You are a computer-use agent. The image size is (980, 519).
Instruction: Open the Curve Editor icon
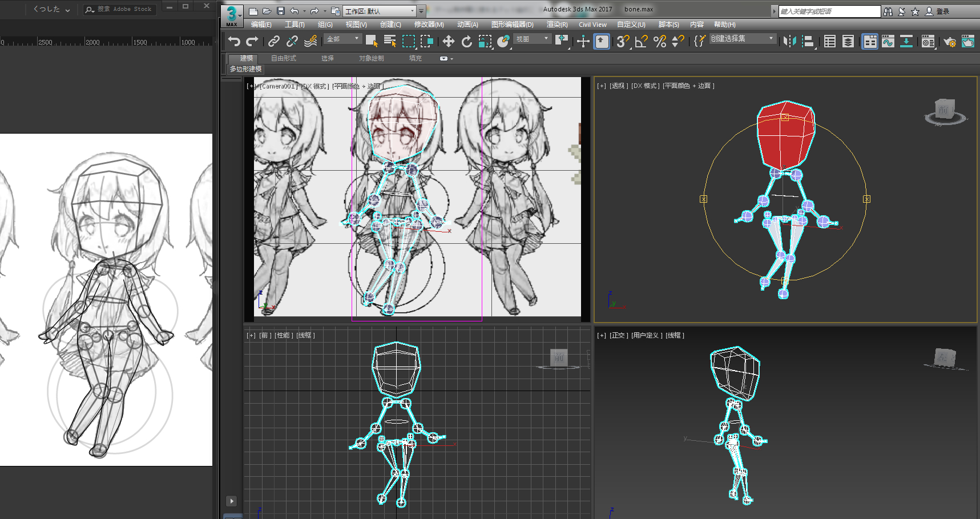888,41
